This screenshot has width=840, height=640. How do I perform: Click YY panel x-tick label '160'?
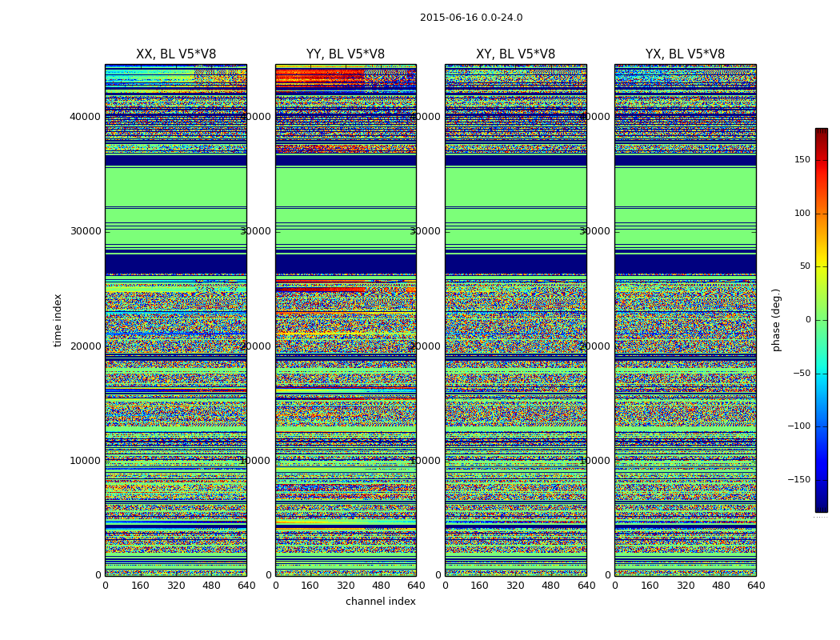click(x=310, y=586)
